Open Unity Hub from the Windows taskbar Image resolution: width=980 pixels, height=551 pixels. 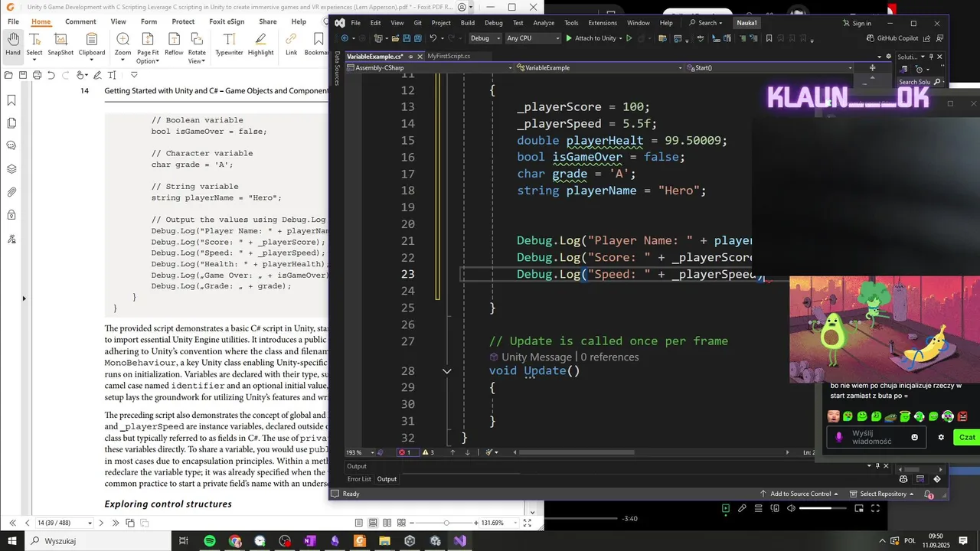410,541
